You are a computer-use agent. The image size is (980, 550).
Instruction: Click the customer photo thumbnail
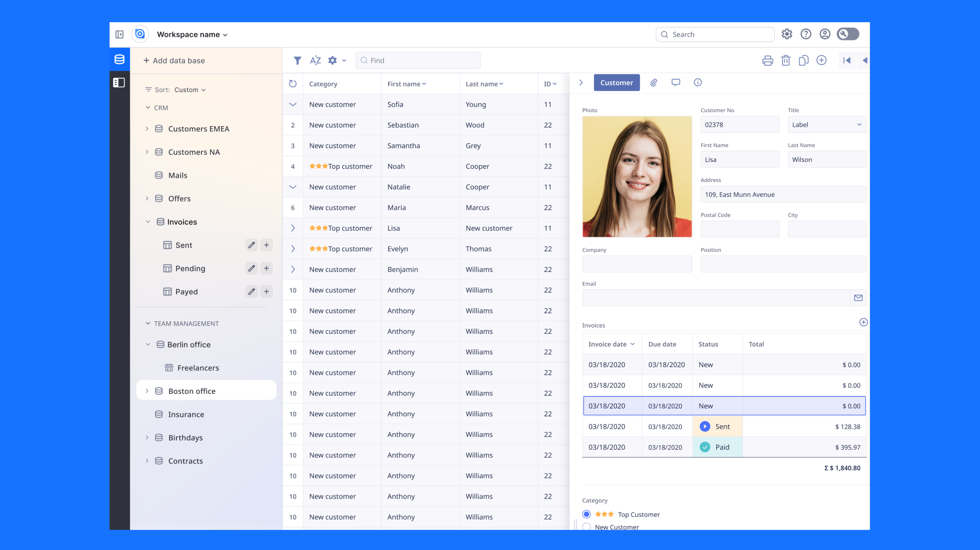[637, 176]
